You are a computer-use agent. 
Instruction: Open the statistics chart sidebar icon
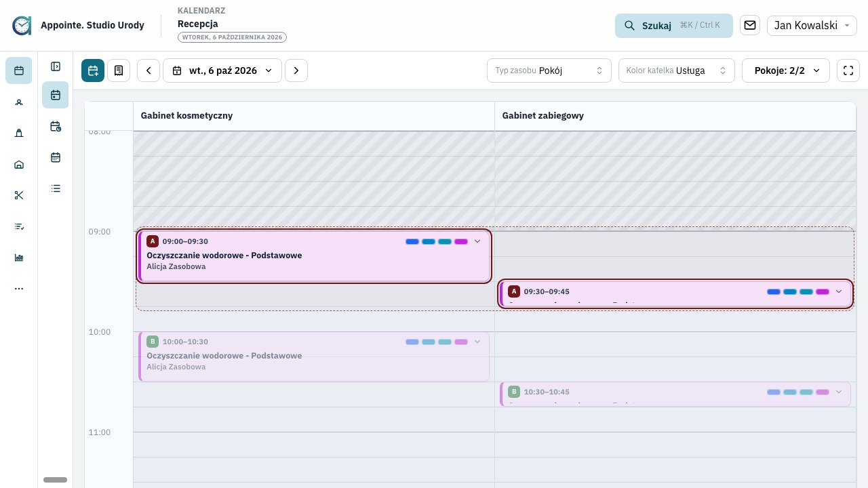[19, 258]
